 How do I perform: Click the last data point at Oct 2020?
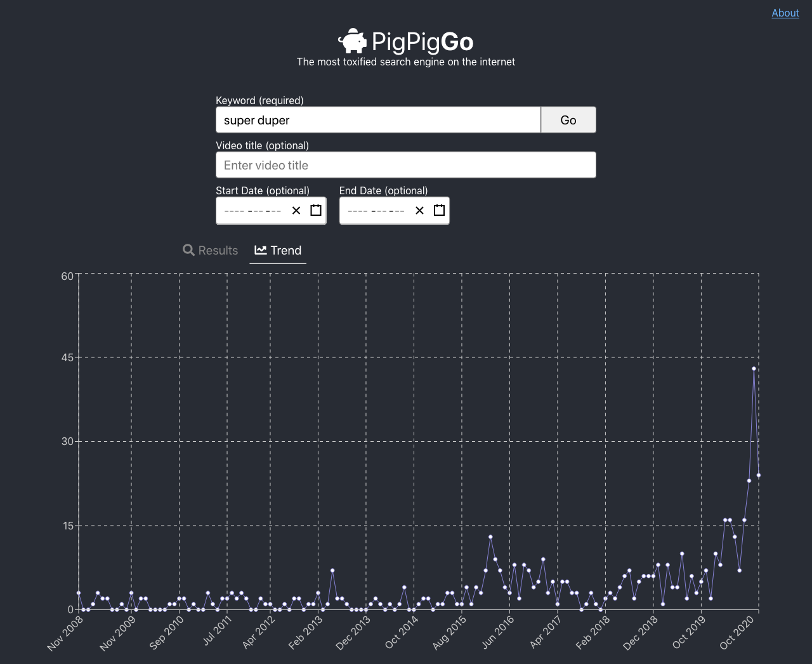(x=759, y=475)
